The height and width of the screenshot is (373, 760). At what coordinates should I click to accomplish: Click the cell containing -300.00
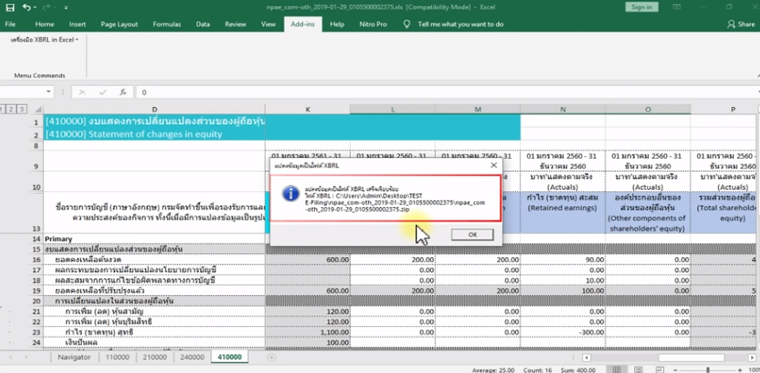click(x=563, y=332)
